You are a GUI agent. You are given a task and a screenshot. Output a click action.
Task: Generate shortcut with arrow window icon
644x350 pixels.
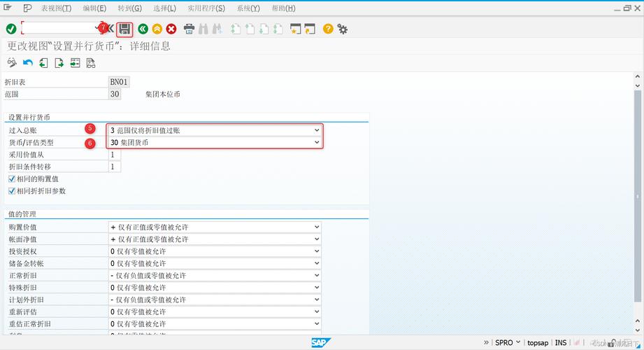pos(310,29)
